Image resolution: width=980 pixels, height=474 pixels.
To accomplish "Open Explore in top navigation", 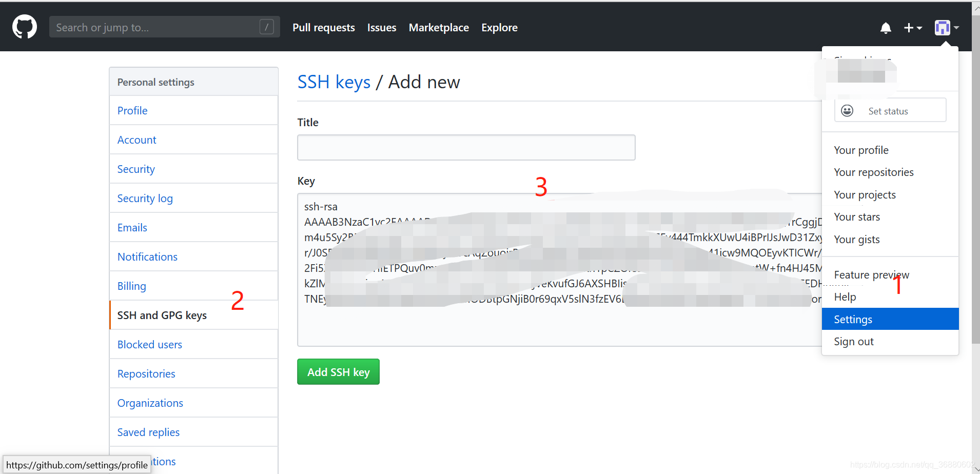I will tap(499, 28).
